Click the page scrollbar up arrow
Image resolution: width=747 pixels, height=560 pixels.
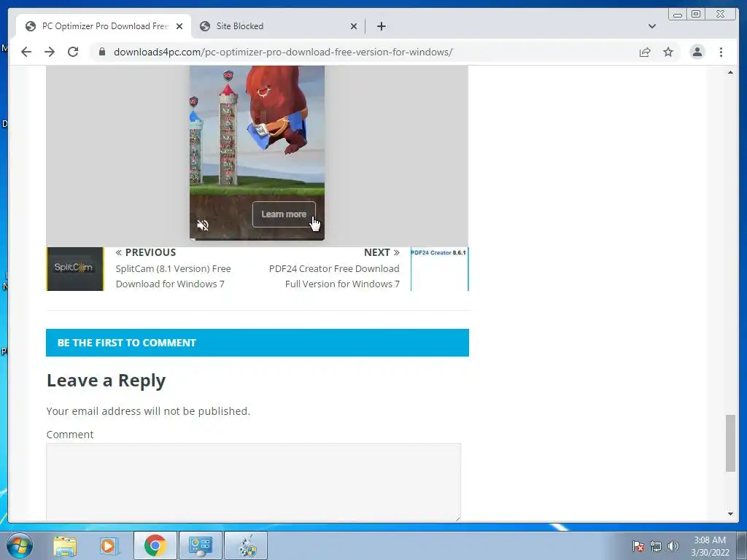[x=730, y=72]
